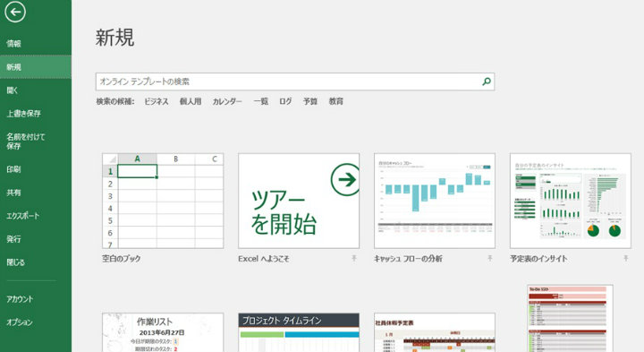This screenshot has height=352, width=644.
Task: Open the 作業リスト template thumbnail
Action: 163,332
